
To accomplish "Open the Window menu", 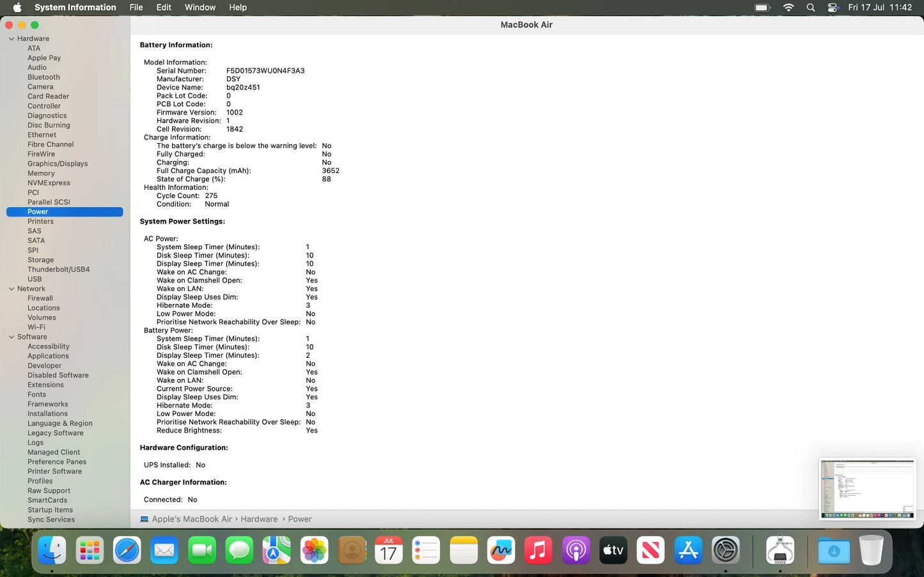I will (x=200, y=8).
